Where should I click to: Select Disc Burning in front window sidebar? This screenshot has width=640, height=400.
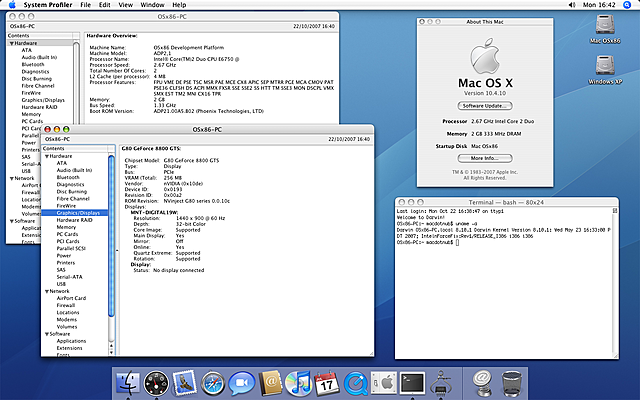pyautogui.click(x=72, y=191)
